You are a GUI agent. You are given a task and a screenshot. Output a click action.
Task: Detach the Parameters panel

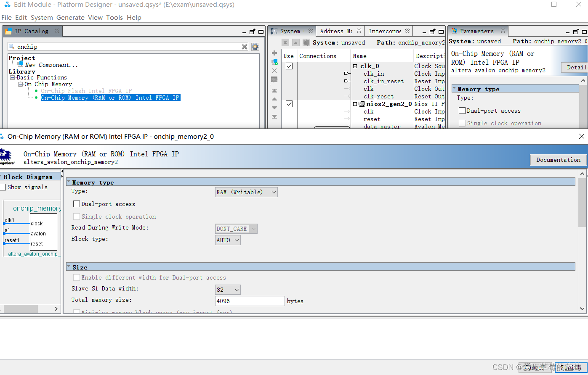point(576,32)
